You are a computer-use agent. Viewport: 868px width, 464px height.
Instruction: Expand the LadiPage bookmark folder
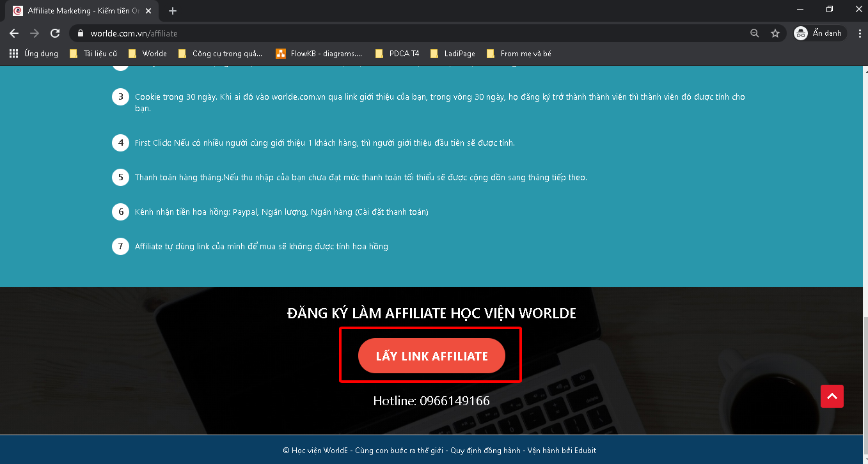click(453, 54)
